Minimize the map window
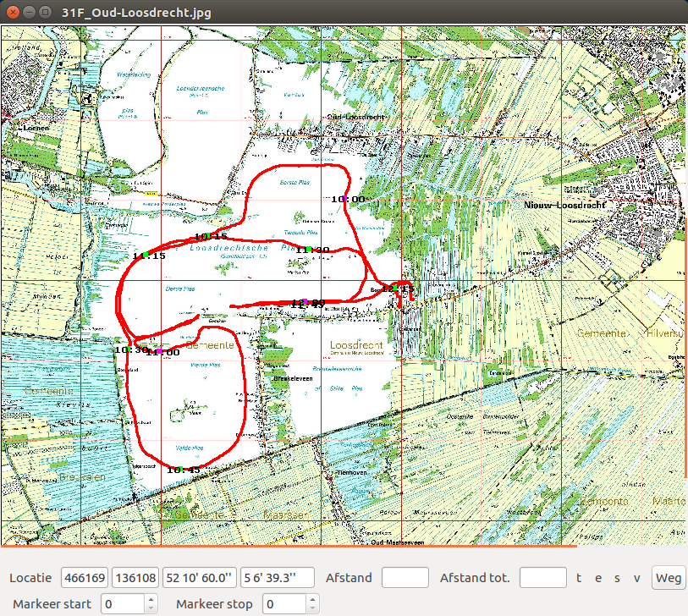 [x=28, y=13]
